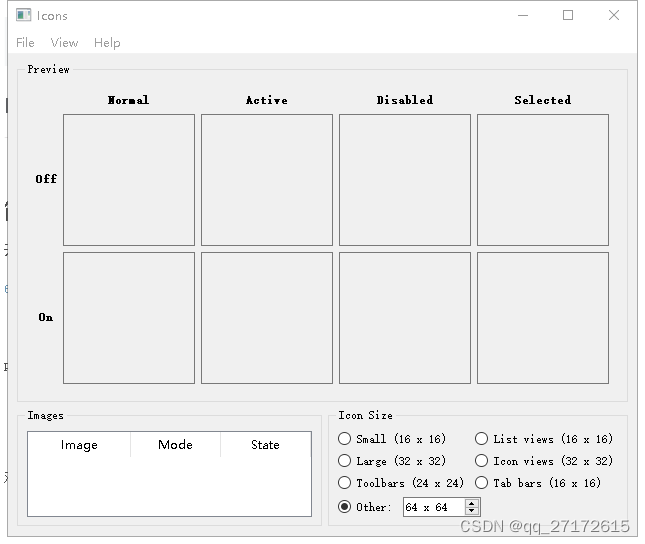The height and width of the screenshot is (544, 645).
Task: Select Large (32 x 32) icon size
Action: pos(345,461)
